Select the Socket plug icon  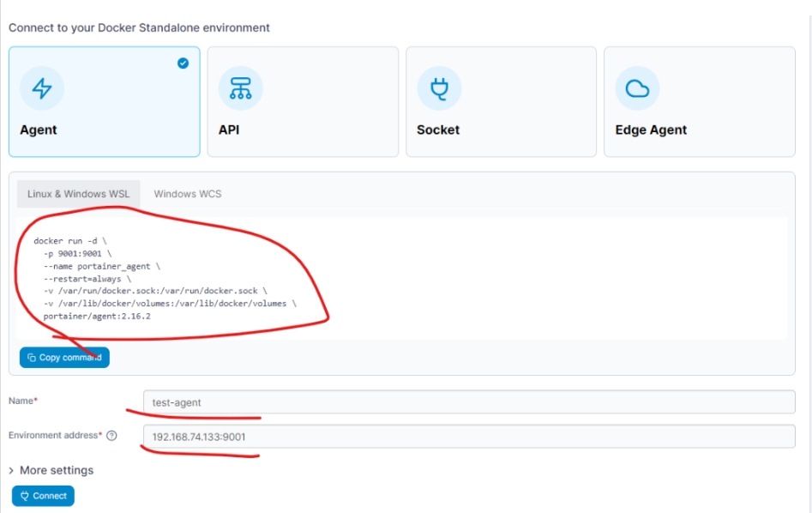point(439,88)
